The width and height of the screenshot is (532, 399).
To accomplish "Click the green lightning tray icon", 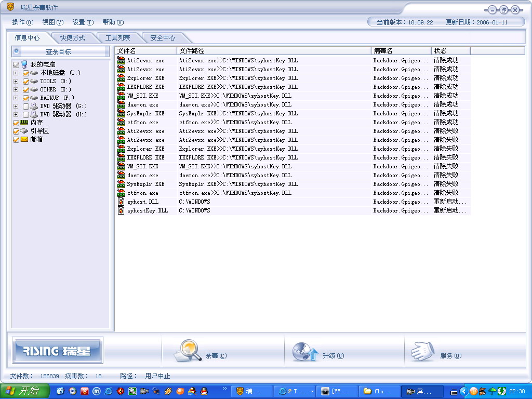I will [x=502, y=391].
